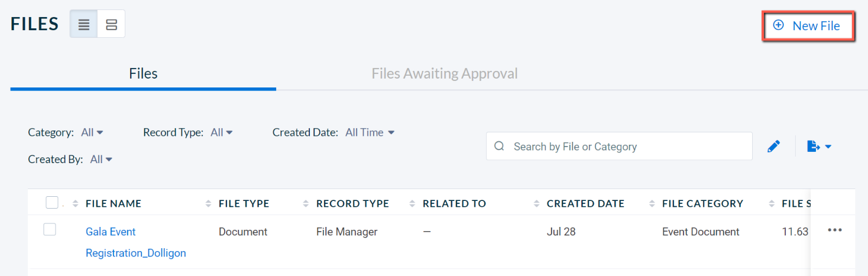Switch to Files Awaiting Approval tab
The width and height of the screenshot is (868, 276).
tap(445, 74)
